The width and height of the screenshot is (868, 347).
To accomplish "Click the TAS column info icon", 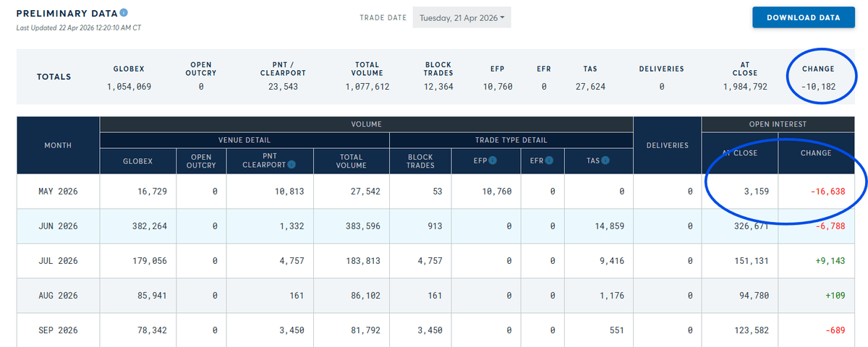I will point(605,160).
